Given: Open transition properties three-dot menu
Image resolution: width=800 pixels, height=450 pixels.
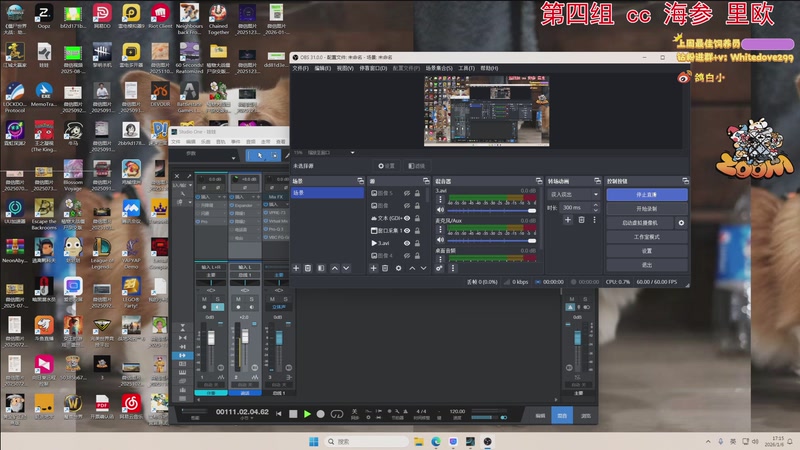Looking at the screenshot, I should [x=594, y=220].
